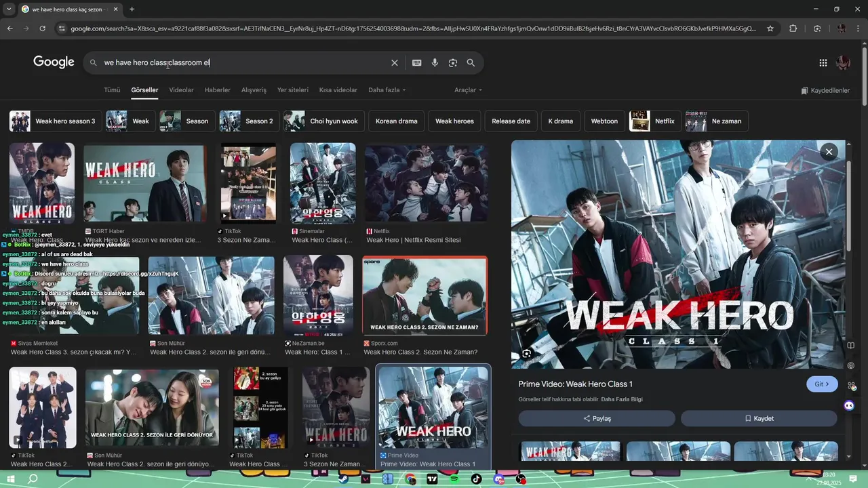The image size is (868, 488).
Task: Open the Netflix Resmi Sitesi thumbnail
Action: 426,183
